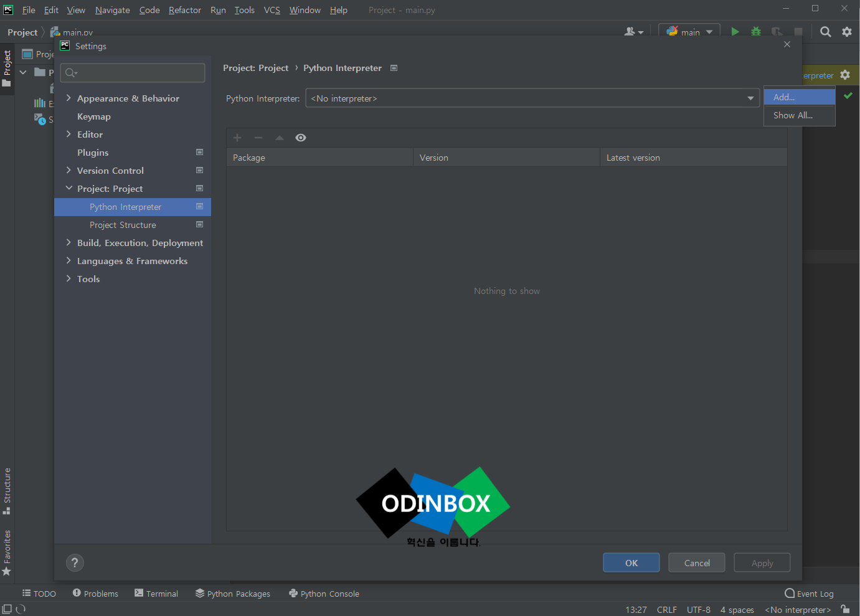Expand Build, Execution, Deployment group
The height and width of the screenshot is (616, 860).
[x=69, y=242]
